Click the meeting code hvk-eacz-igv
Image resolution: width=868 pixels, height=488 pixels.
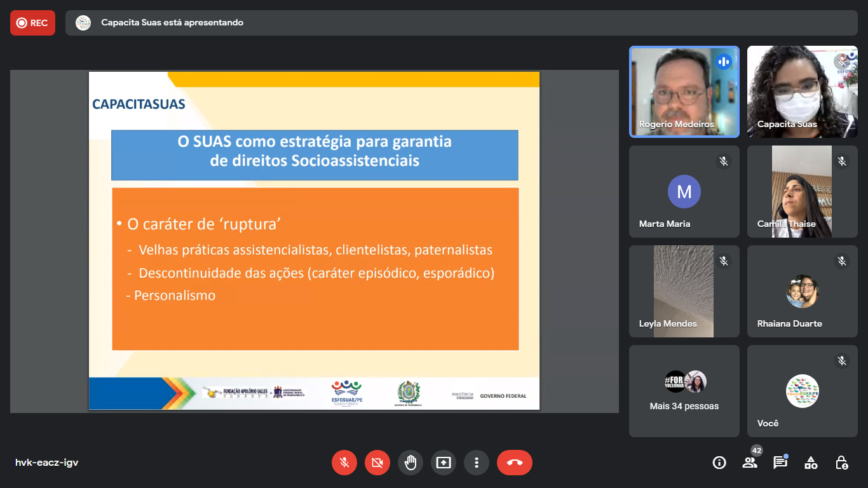(46, 463)
